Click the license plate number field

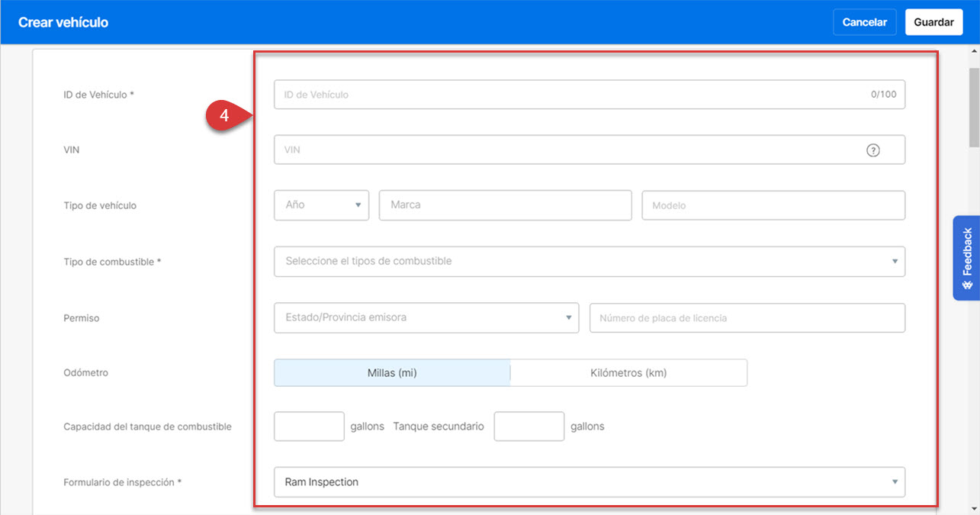point(747,317)
